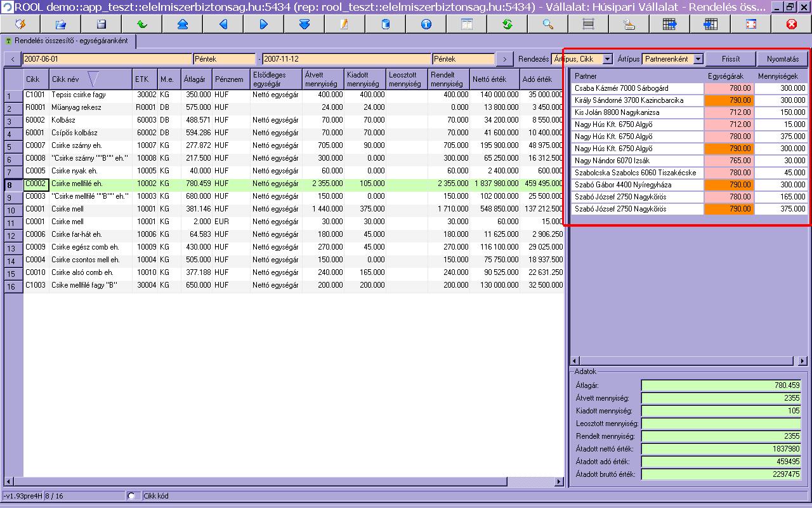812x508 pixels.
Task: Click the Frissít button
Action: [x=731, y=59]
